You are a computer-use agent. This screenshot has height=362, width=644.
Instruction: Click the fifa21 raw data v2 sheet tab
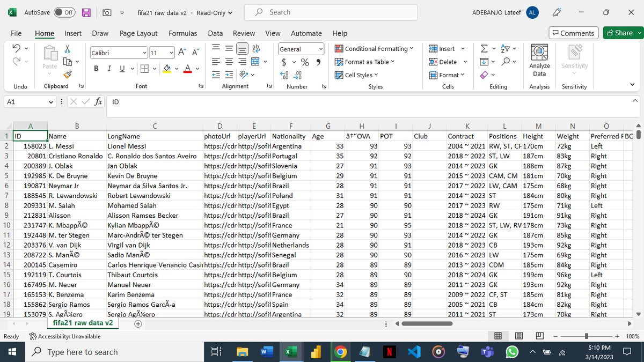(x=83, y=323)
